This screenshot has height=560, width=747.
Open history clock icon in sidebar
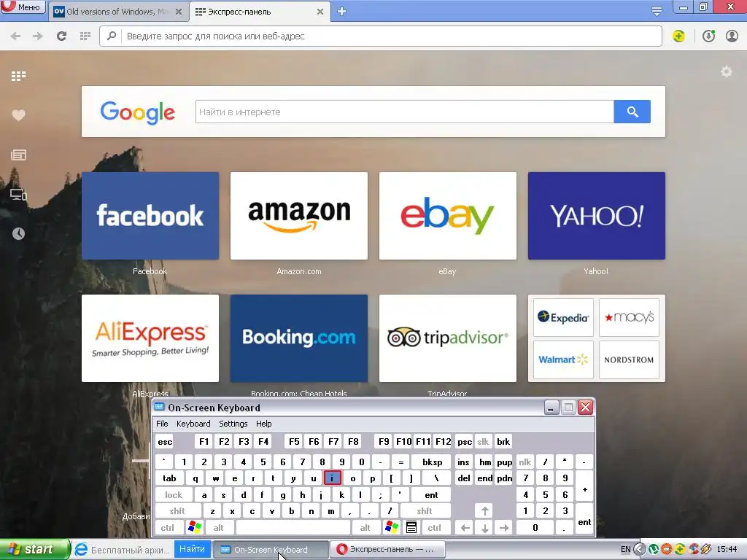pyautogui.click(x=18, y=233)
